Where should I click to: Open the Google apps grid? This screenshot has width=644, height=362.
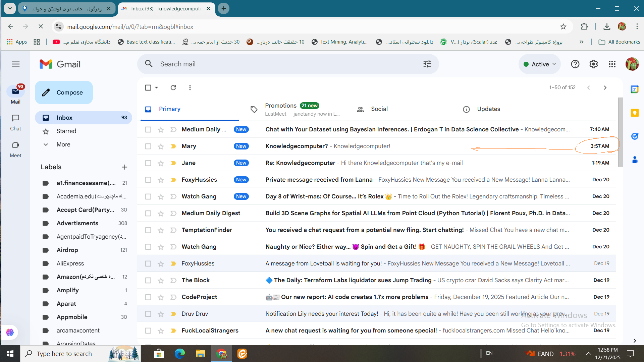click(x=612, y=64)
